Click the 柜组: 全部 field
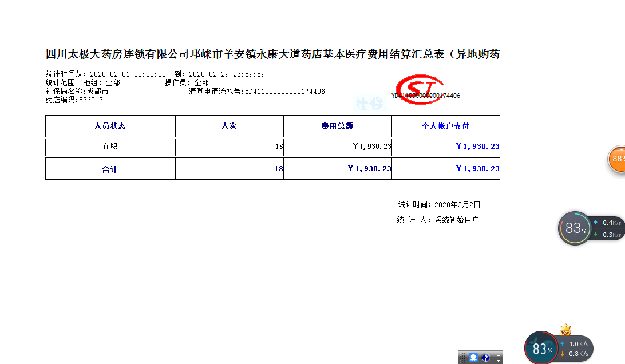The width and height of the screenshot is (625, 364). [102, 82]
